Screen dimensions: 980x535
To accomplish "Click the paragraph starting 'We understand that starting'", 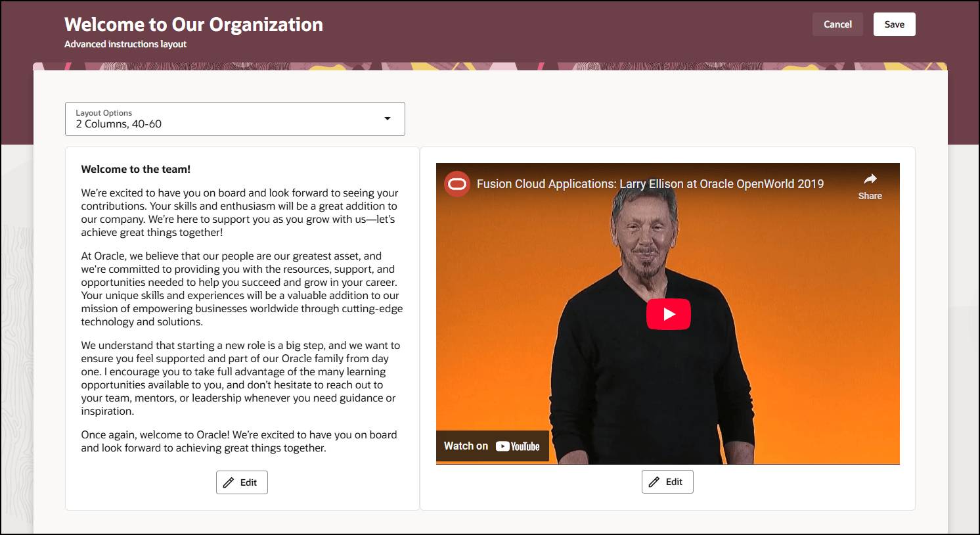I will pyautogui.click(x=240, y=378).
